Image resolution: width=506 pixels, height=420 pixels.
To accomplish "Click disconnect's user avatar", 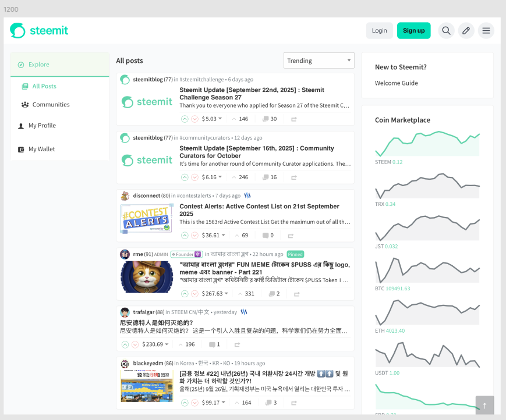I will click(125, 196).
